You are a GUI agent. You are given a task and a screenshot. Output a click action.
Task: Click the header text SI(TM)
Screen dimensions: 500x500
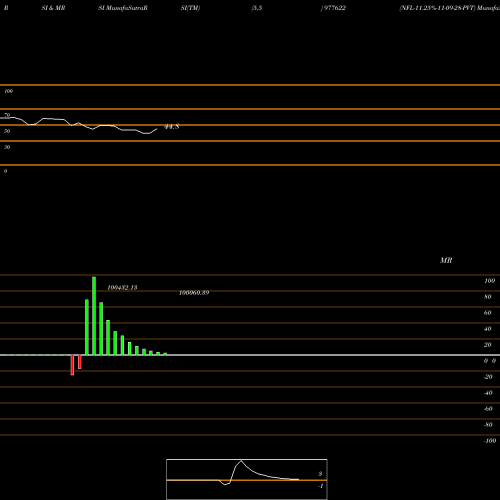(x=190, y=8)
